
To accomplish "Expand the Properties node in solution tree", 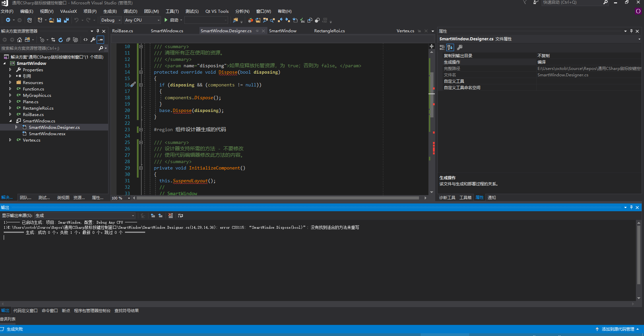I will click(x=10, y=70).
